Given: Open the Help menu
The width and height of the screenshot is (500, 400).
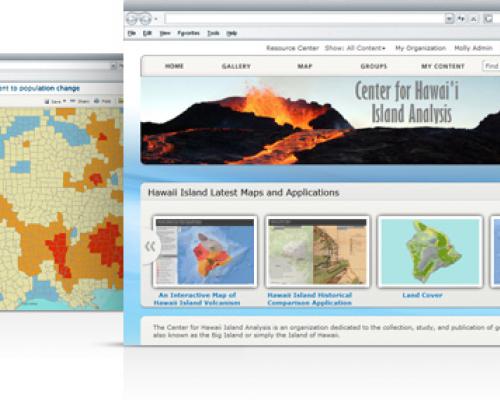Looking at the screenshot, I should pos(232,33).
